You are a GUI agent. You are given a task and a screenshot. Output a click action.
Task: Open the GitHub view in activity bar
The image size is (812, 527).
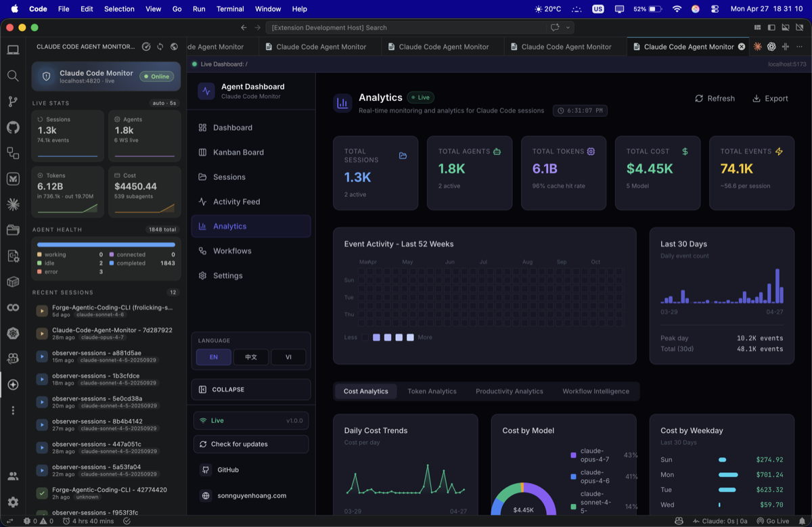[13, 127]
